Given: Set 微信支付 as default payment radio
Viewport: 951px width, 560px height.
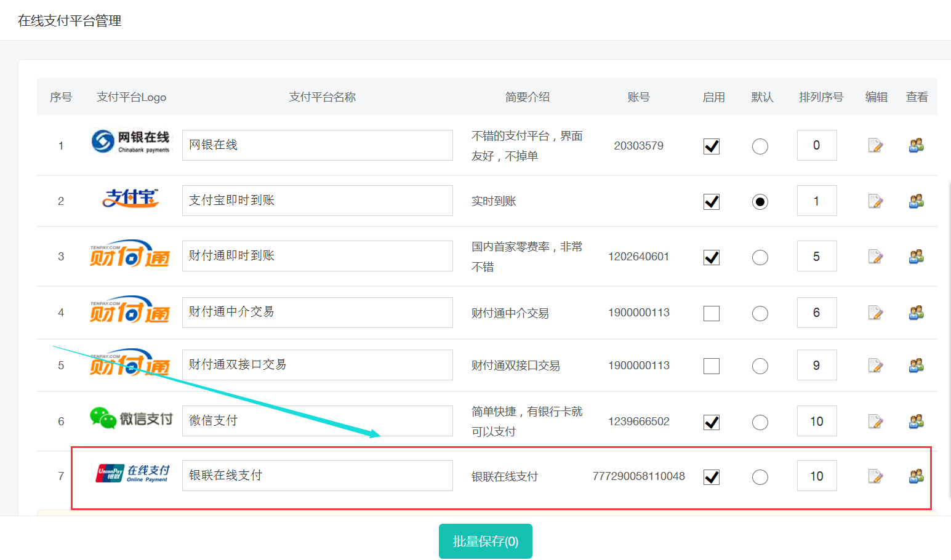Looking at the screenshot, I should 760,422.
